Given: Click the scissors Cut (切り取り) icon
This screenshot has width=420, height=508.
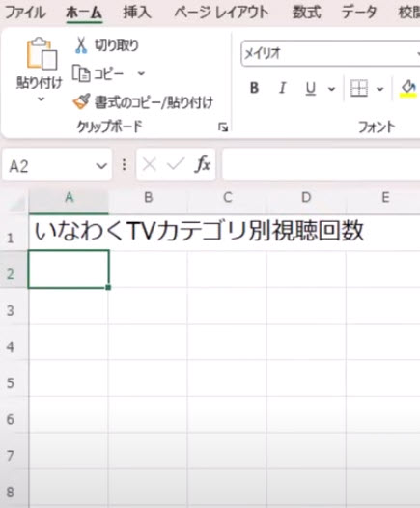Looking at the screenshot, I should point(81,45).
